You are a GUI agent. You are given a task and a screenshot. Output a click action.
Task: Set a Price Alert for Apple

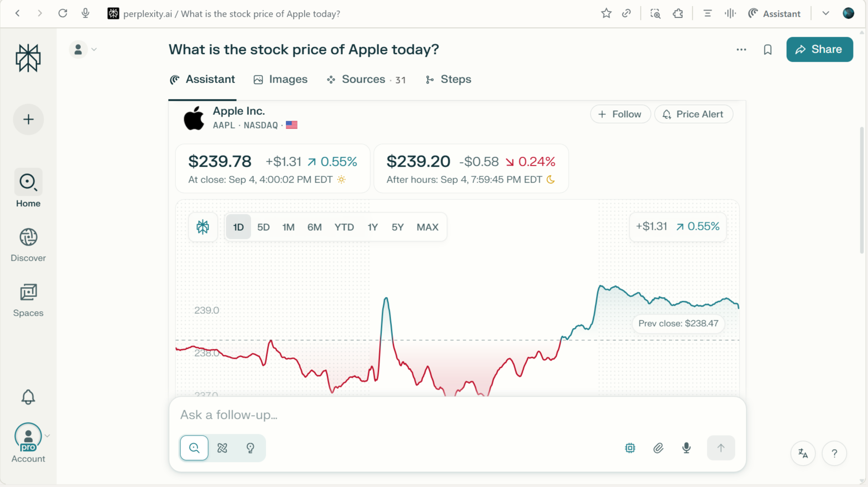pyautogui.click(x=693, y=114)
